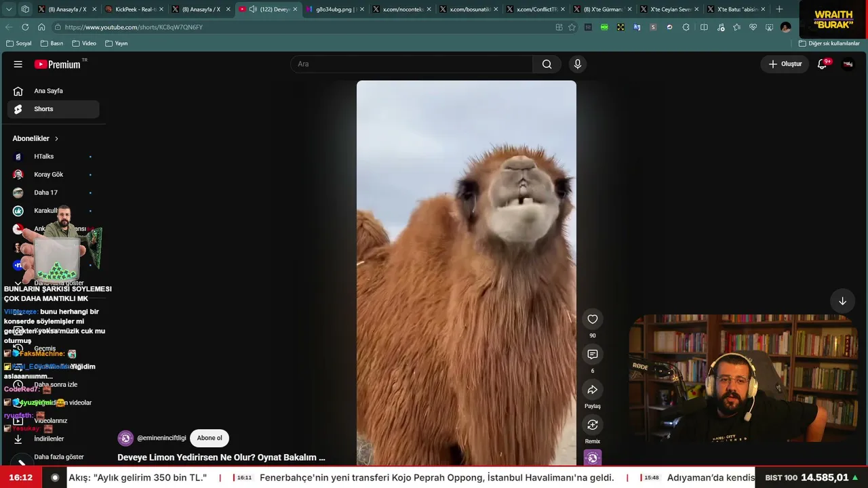Open the Short's sound source thumbnail

(x=593, y=458)
